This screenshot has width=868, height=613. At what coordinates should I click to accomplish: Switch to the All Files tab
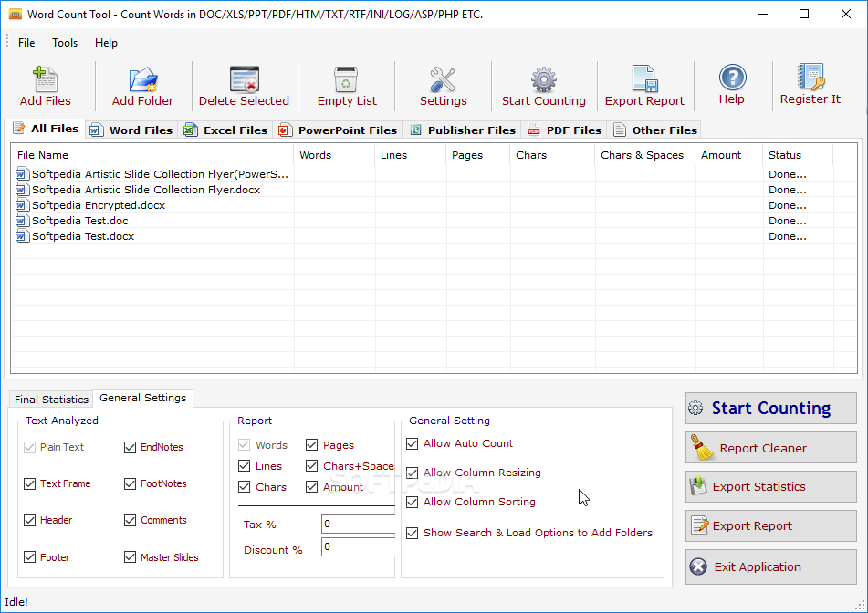(x=47, y=129)
